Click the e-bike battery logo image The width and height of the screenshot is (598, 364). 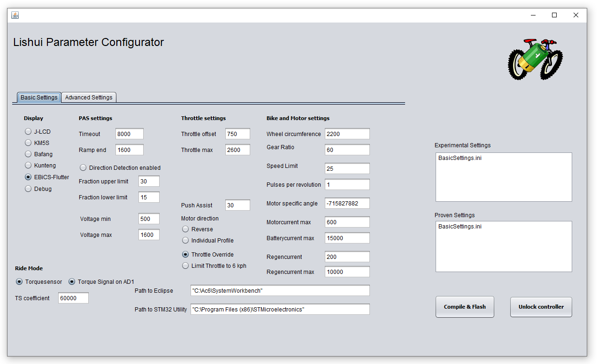535,59
